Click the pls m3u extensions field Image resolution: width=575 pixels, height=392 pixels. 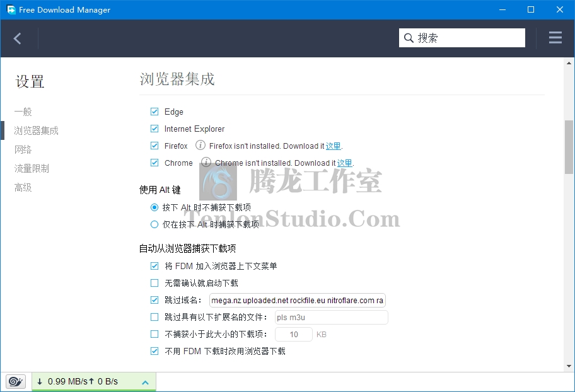click(x=332, y=317)
